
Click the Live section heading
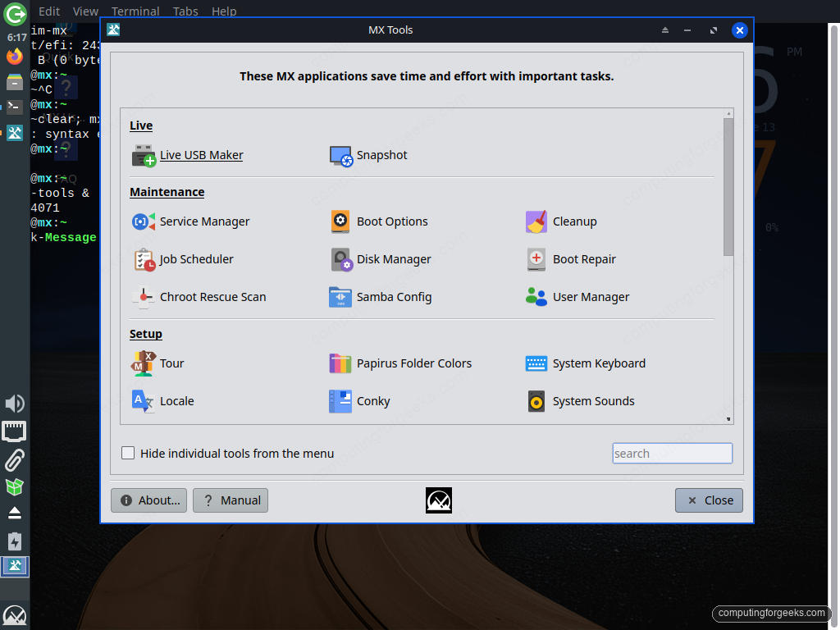(141, 126)
